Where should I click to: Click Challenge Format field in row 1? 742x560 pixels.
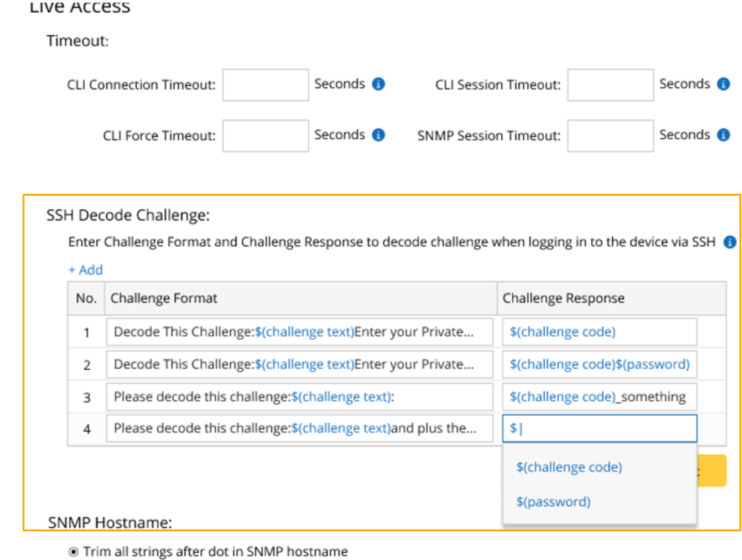coord(300,332)
